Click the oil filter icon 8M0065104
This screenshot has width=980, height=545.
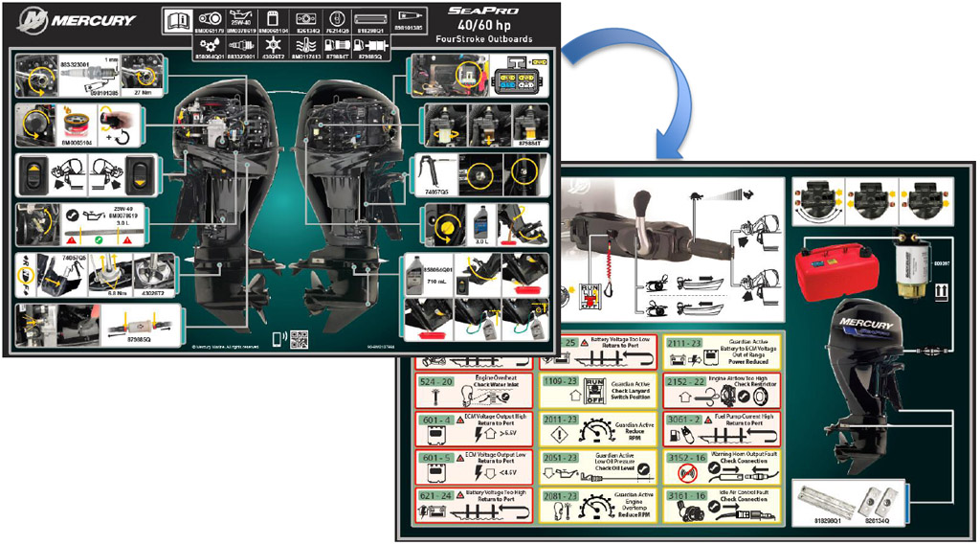[273, 18]
